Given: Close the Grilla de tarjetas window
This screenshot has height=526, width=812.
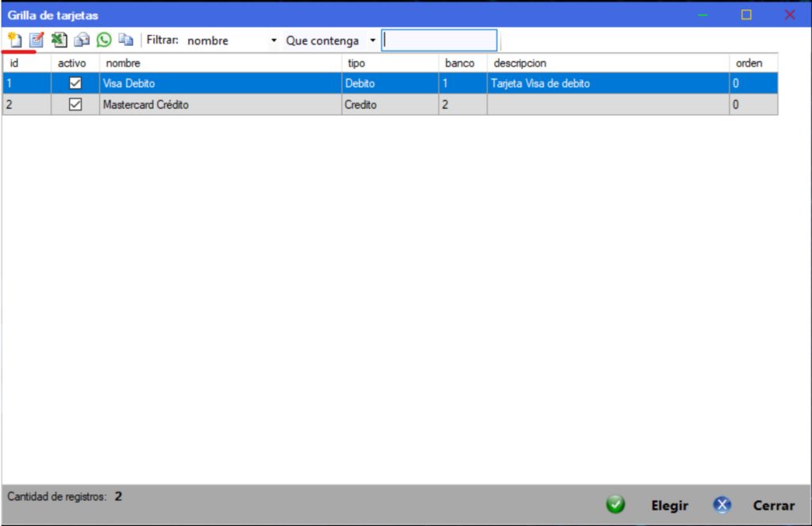Looking at the screenshot, I should coord(790,14).
